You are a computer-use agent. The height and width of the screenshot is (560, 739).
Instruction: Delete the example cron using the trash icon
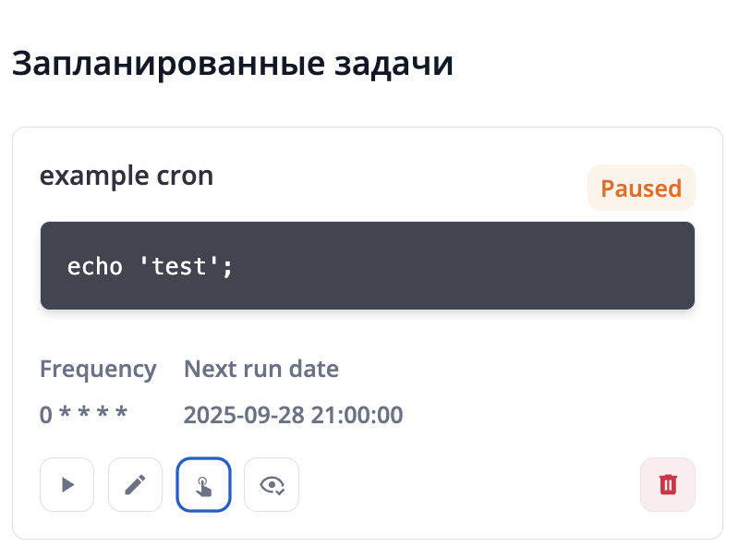(667, 485)
